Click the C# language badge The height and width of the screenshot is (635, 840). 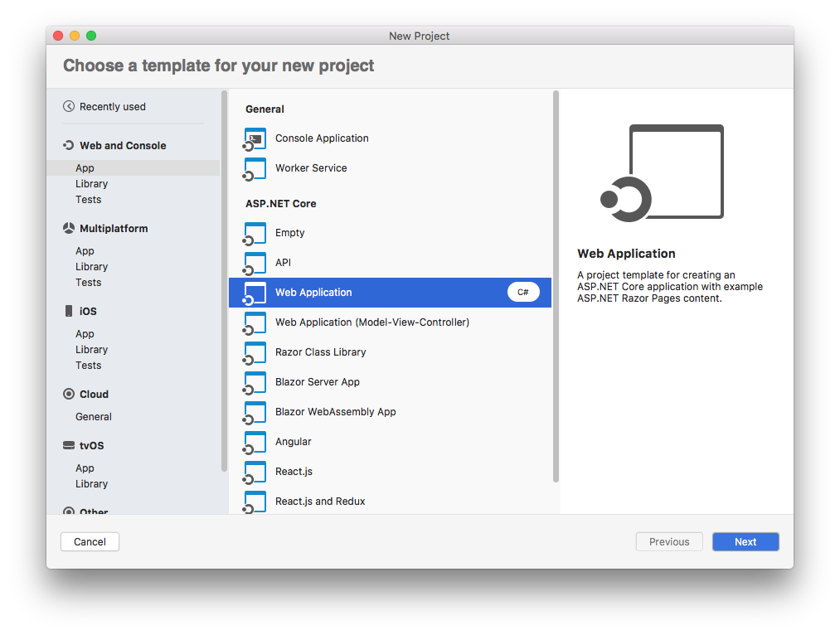pyautogui.click(x=523, y=292)
